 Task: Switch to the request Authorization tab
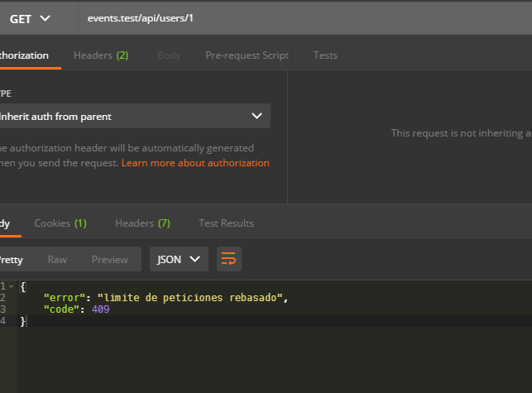(25, 55)
